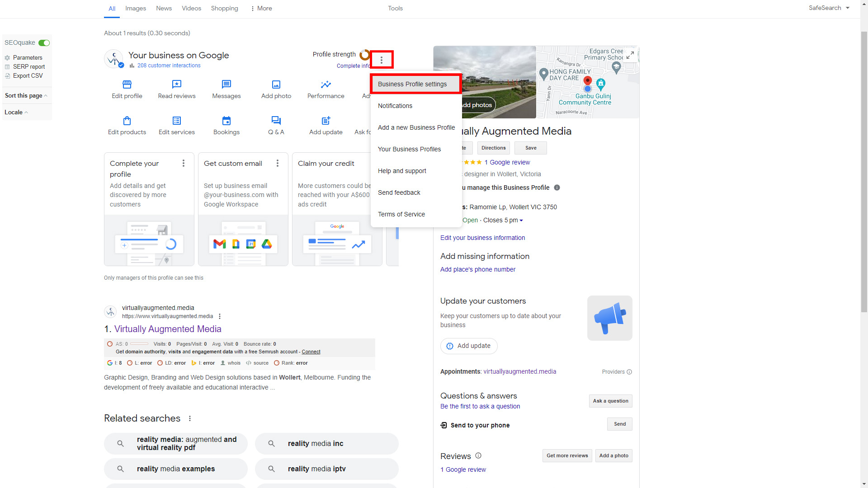Image resolution: width=868 pixels, height=488 pixels.
Task: Open Edit your business information link
Action: (482, 238)
